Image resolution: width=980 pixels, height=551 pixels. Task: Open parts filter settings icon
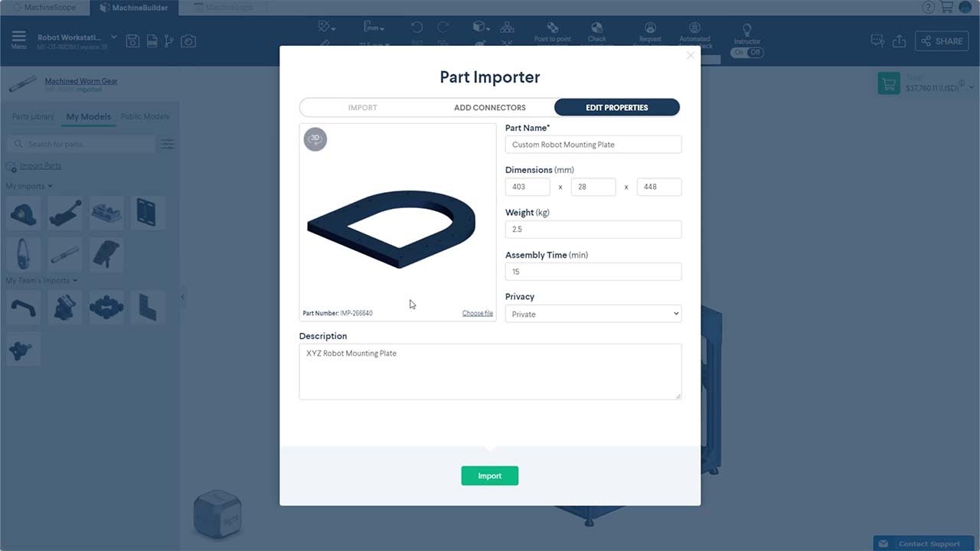click(x=168, y=144)
